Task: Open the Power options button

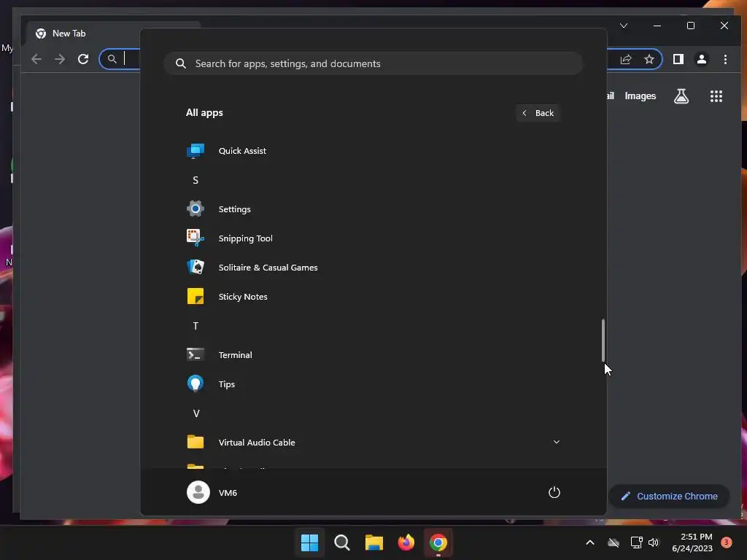Action: tap(554, 492)
